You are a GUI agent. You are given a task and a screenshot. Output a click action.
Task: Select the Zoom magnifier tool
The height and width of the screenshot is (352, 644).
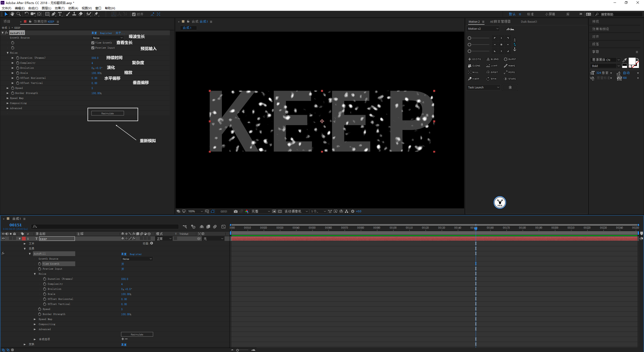18,14
